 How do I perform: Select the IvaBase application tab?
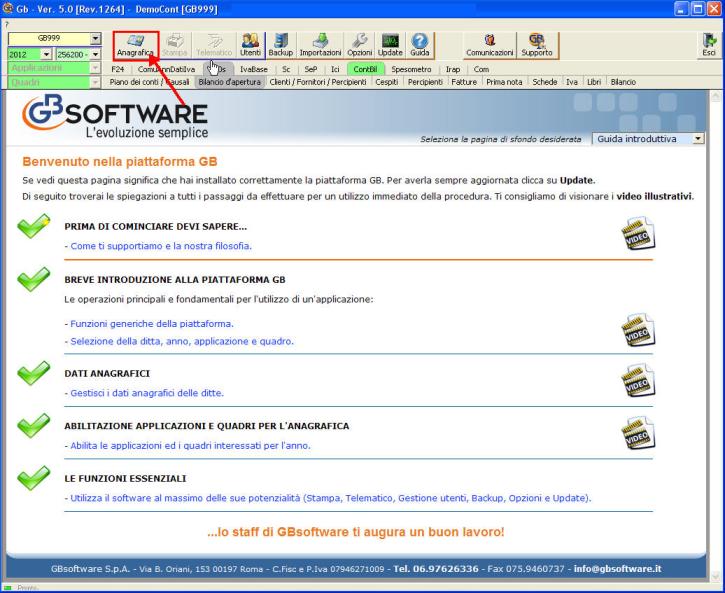[x=253, y=69]
